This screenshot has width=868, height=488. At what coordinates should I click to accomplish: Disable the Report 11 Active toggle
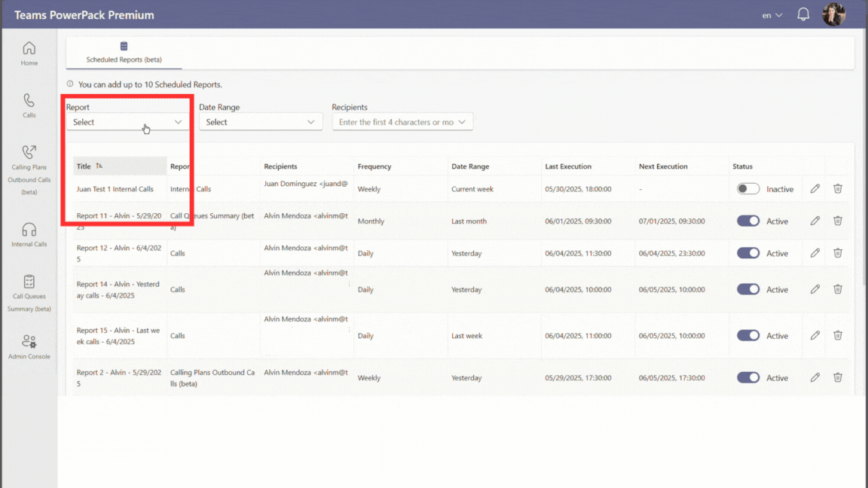coord(748,221)
